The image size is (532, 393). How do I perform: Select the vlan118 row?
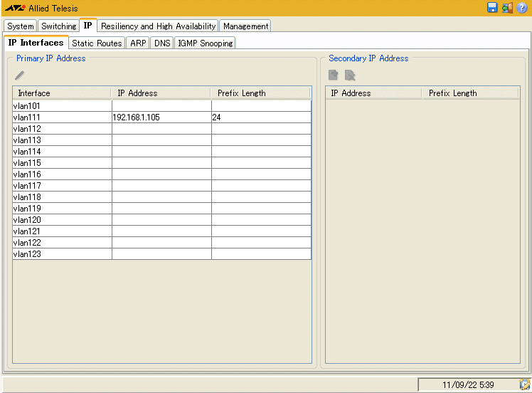pos(162,197)
